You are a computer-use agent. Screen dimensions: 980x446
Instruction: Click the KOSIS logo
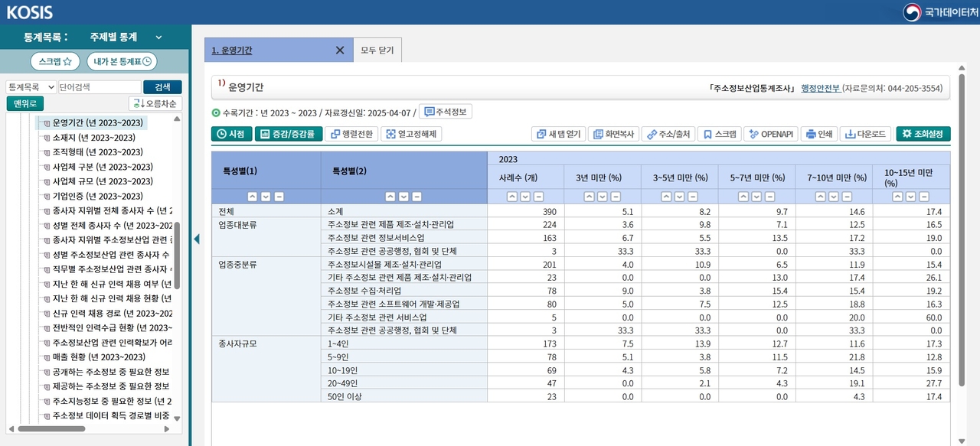pyautogui.click(x=30, y=12)
